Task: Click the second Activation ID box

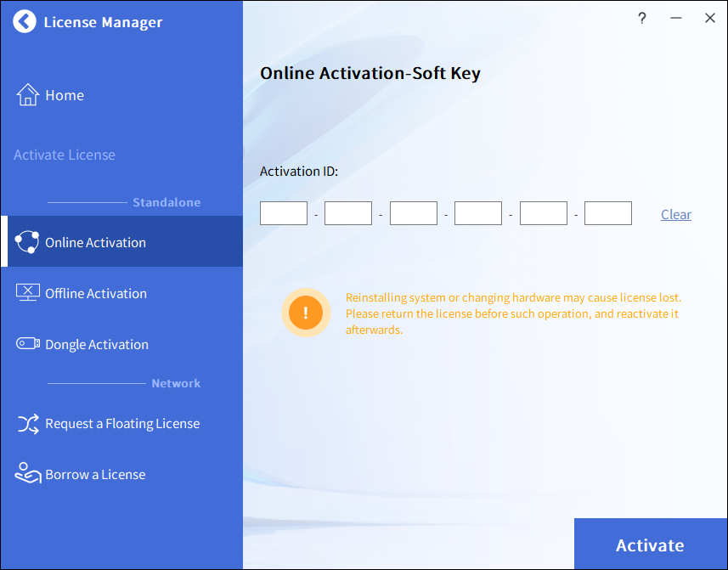Action: (x=348, y=213)
